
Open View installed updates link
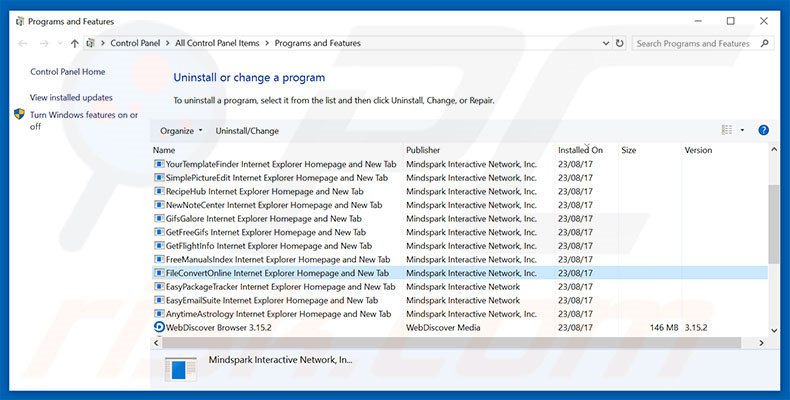[x=71, y=97]
